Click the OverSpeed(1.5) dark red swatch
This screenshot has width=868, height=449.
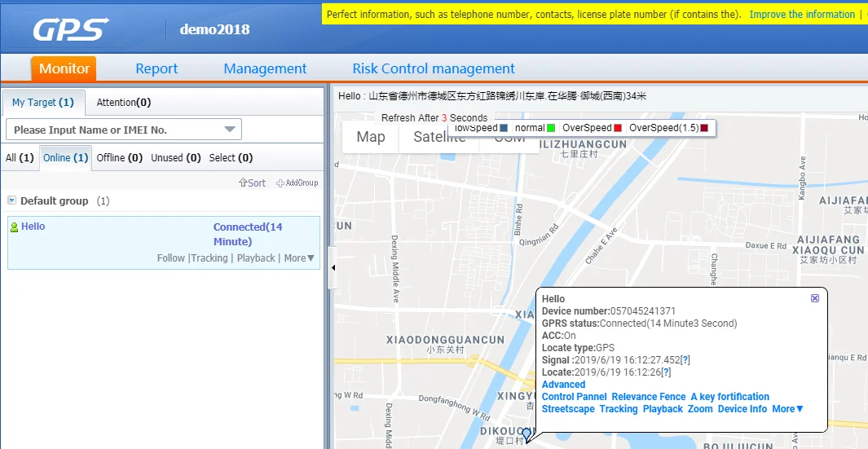click(704, 128)
